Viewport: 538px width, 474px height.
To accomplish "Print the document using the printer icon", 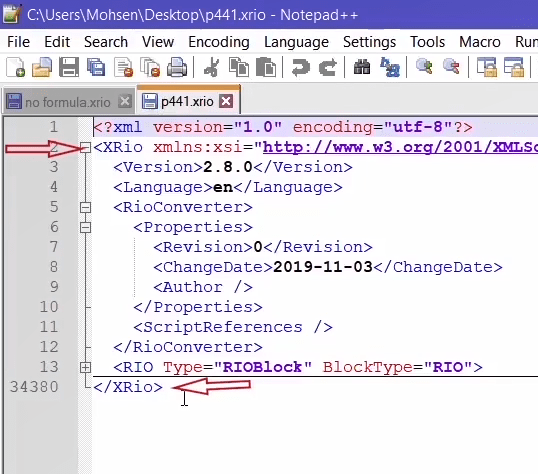I will [x=177, y=67].
